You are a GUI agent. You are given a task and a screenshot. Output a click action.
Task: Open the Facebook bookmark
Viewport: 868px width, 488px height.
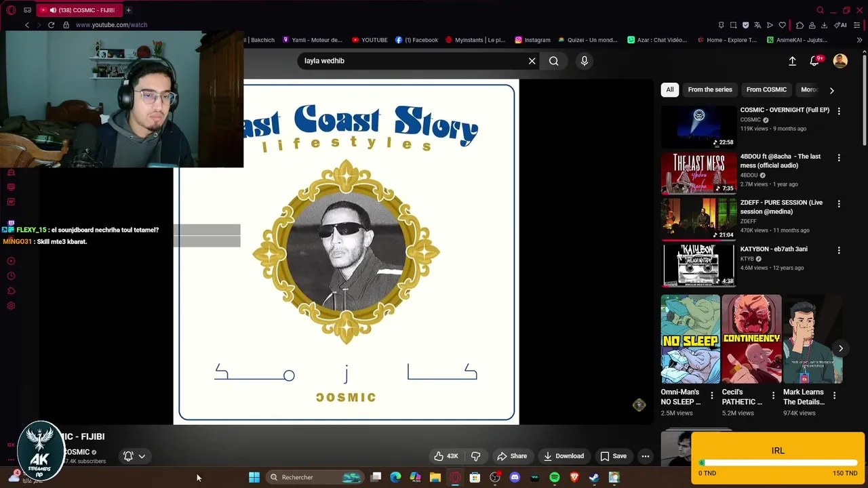point(416,40)
